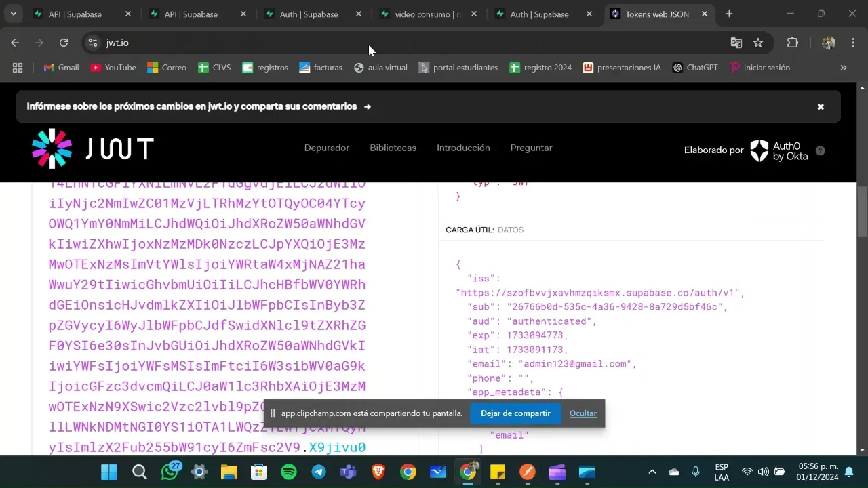
Task: Open taskbar Search
Action: (139, 472)
